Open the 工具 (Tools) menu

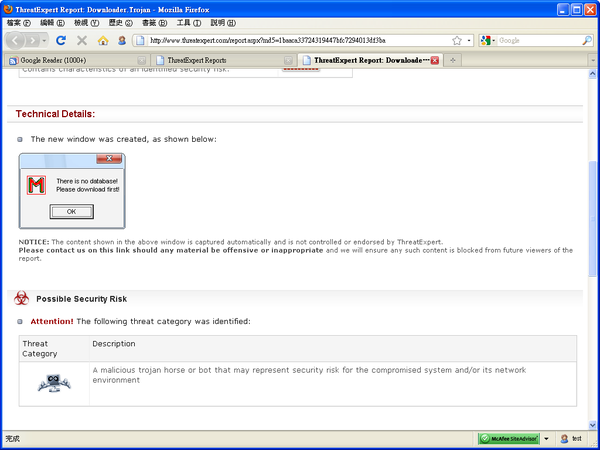click(189, 23)
